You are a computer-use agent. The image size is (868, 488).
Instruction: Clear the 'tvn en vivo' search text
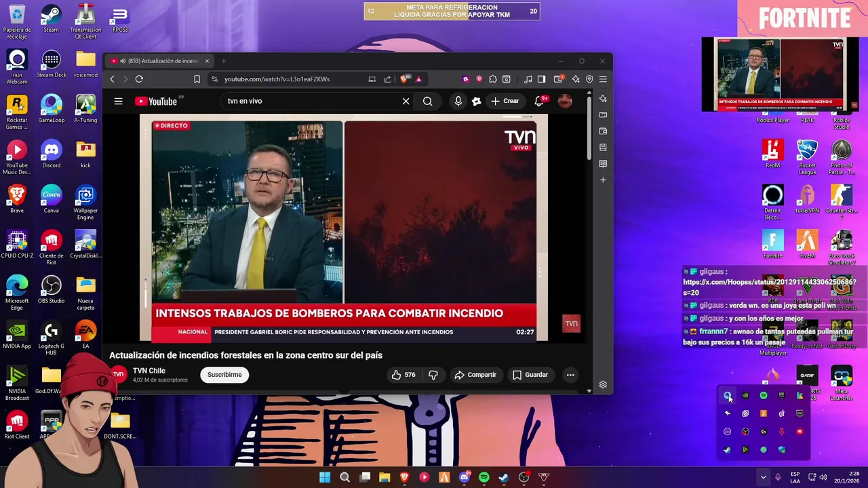pyautogui.click(x=406, y=101)
